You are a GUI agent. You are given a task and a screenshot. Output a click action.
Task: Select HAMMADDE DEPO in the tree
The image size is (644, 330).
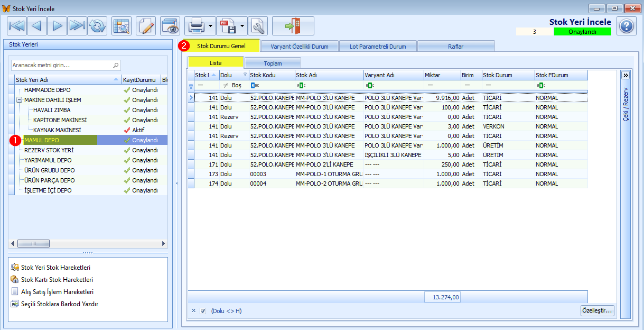47,90
